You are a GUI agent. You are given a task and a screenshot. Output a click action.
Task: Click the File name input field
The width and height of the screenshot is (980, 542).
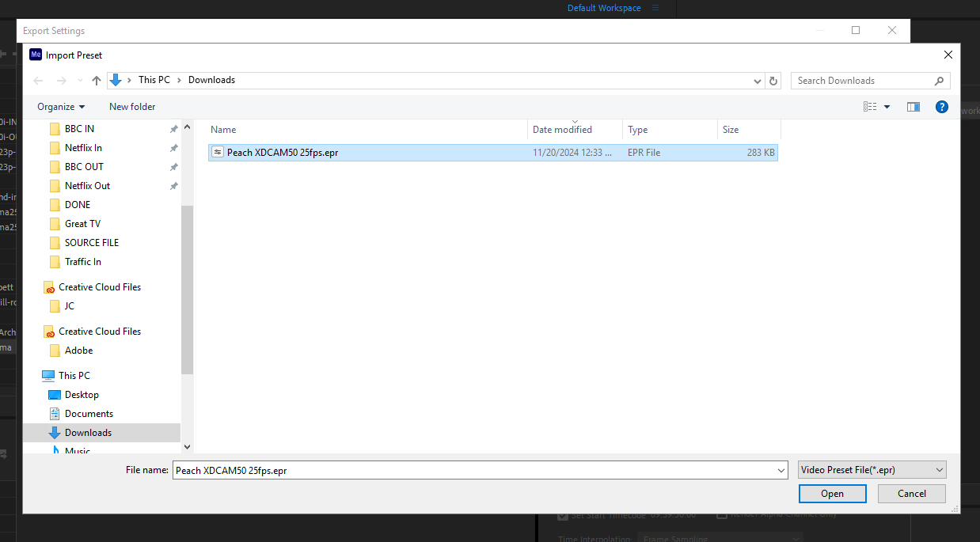pos(475,470)
